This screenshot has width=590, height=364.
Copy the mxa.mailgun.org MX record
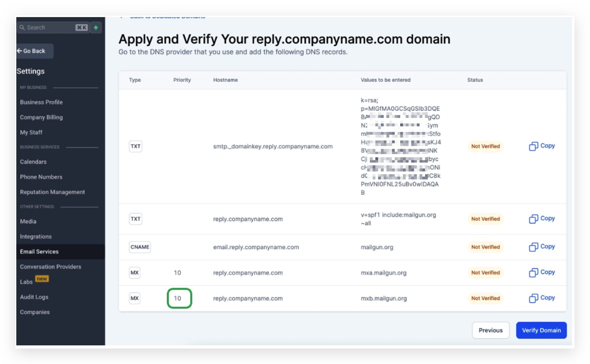(x=542, y=272)
